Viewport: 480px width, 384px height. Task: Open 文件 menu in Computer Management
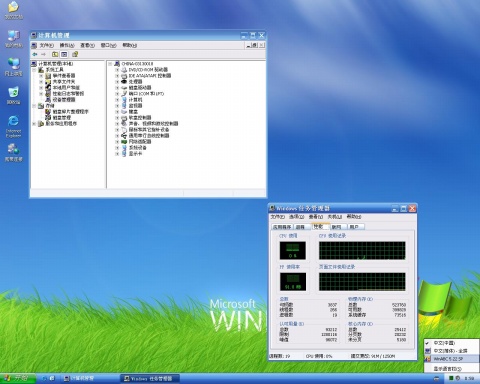click(46, 45)
